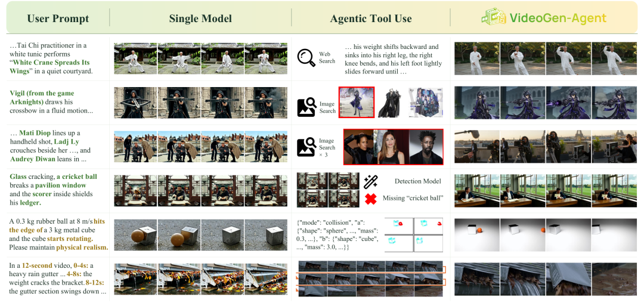This screenshot has height=303, width=644.
Task: Open the first VideoGen-Agent purple Vigil frame
Action: [x=477, y=103]
